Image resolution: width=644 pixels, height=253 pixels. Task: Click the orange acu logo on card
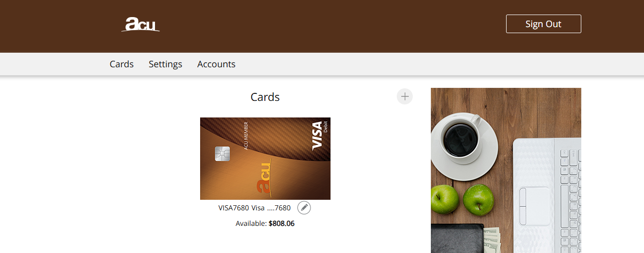(x=263, y=178)
